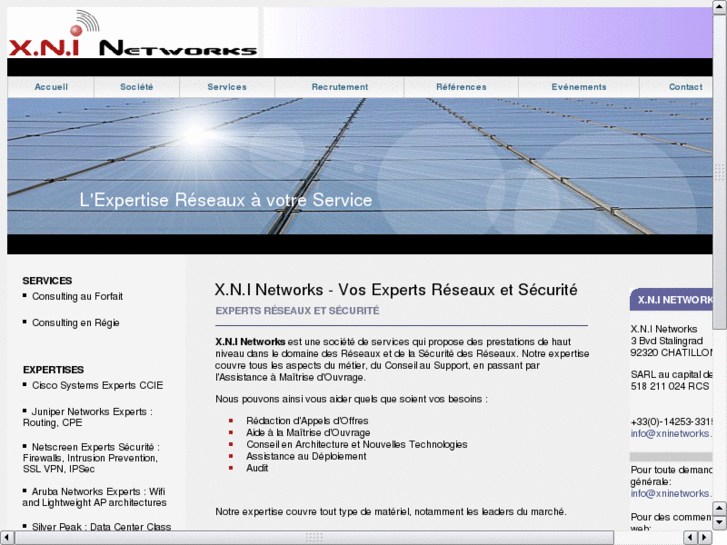The height and width of the screenshot is (545, 727).
Task: Click the horizontal scrollbar right arrow
Action: tap(706, 537)
